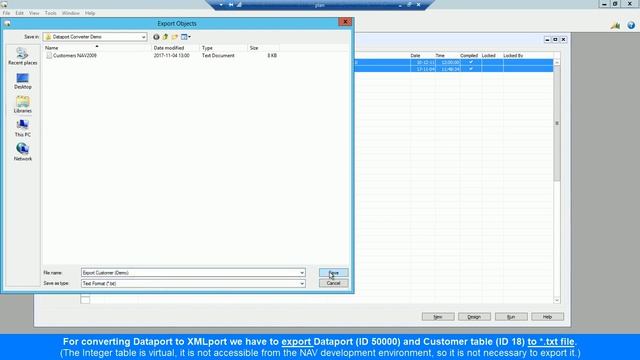Cancel the Export Objects dialog
This screenshot has height=360, width=640.
pos(333,283)
